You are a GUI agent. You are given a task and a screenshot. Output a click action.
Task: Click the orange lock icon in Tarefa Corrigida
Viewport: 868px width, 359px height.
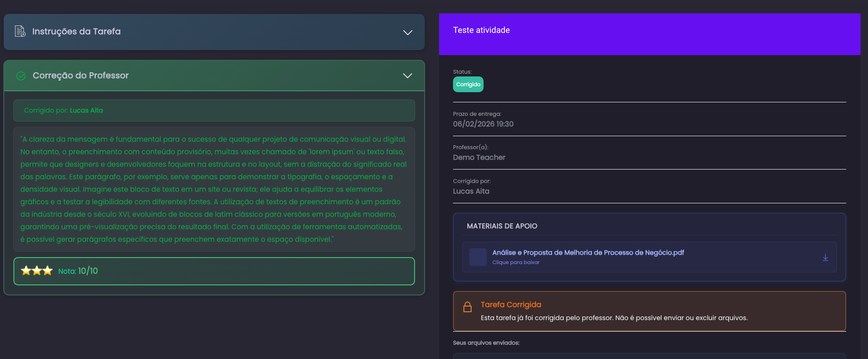(x=467, y=307)
